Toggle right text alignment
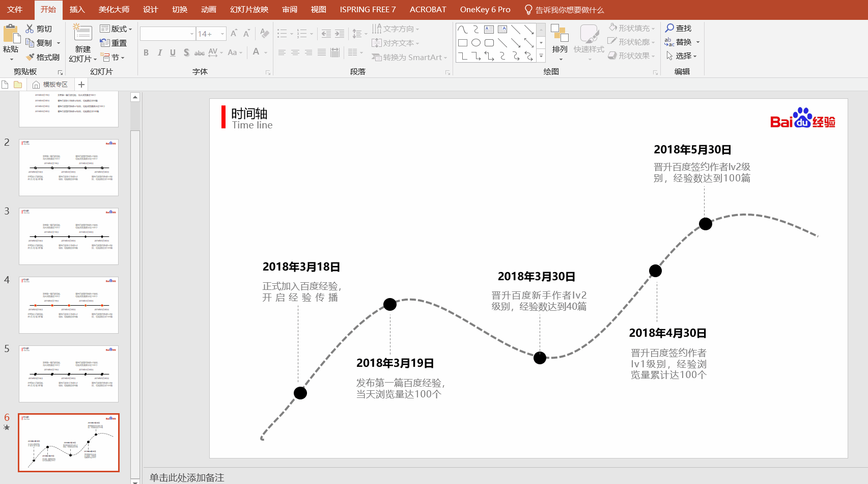 click(308, 52)
